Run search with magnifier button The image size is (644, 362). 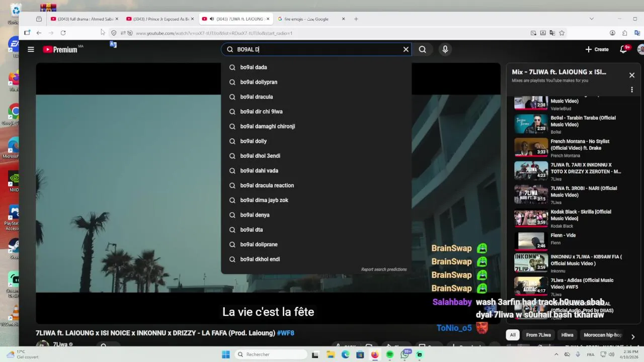click(x=423, y=49)
